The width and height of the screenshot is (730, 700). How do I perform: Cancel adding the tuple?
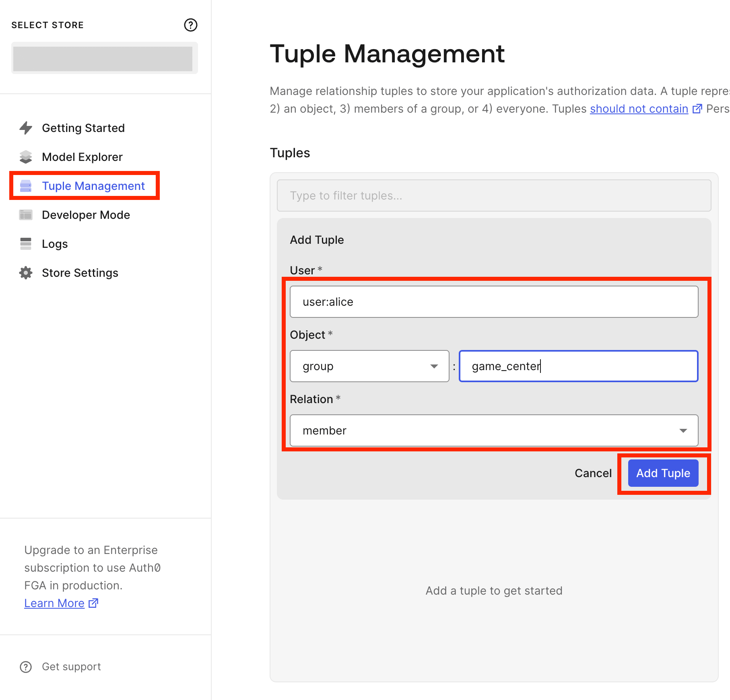point(593,473)
